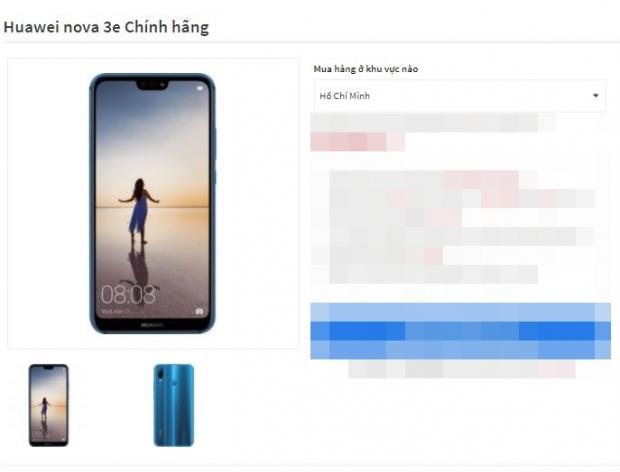Click the Huawei logo on phone chin

point(153,325)
